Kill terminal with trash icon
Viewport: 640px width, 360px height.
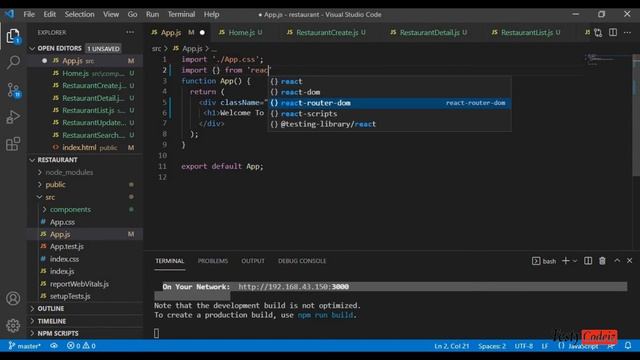(x=602, y=261)
